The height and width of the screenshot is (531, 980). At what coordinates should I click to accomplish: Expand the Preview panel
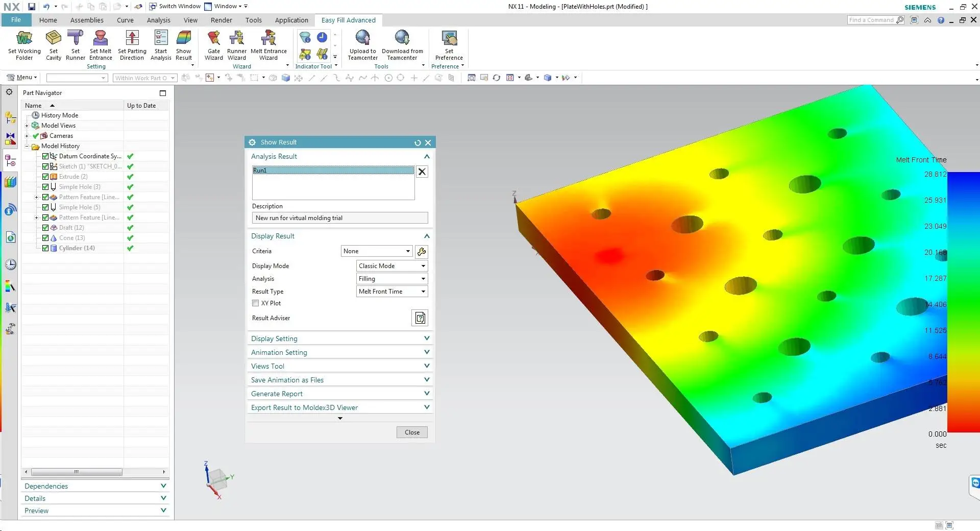(95, 511)
